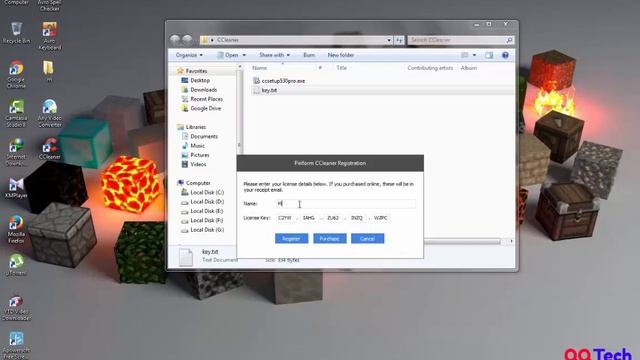Click into the Name input field
Viewport: 640px width, 360px height.
click(x=346, y=204)
